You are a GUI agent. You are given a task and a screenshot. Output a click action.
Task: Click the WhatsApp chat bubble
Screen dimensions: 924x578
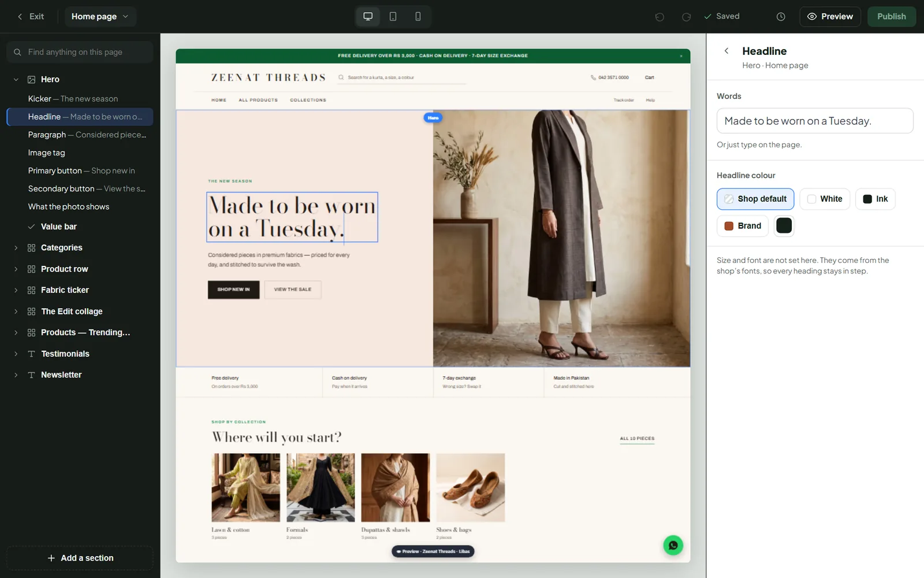click(673, 545)
